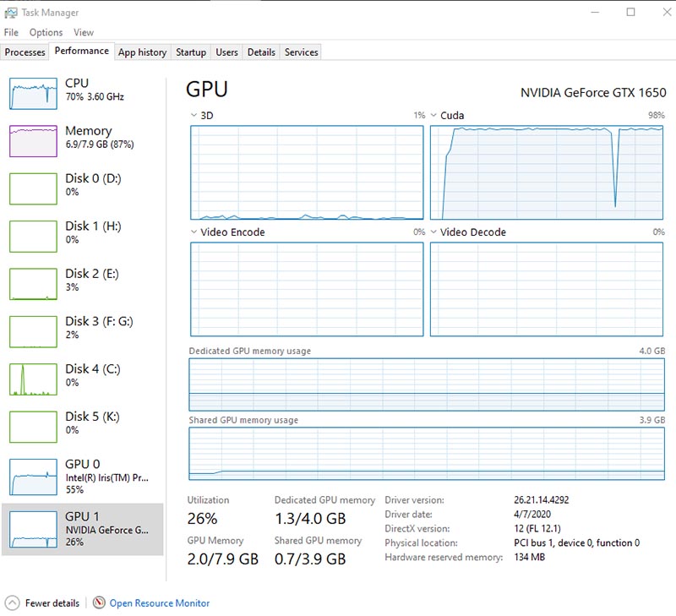Click the 4.0 GB dedicated memory graph maximum
Screen dimensions: 676x616
(x=651, y=351)
